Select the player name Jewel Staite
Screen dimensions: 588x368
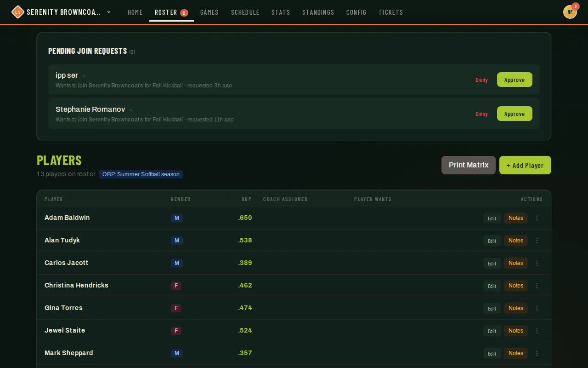pos(65,330)
